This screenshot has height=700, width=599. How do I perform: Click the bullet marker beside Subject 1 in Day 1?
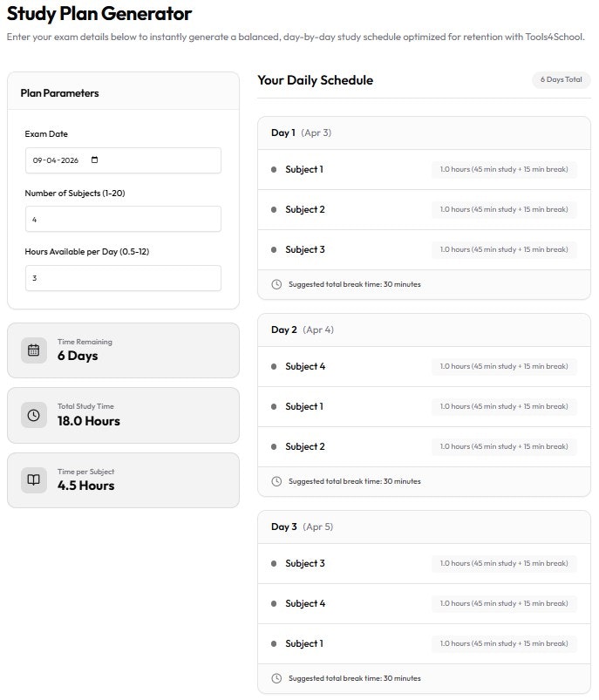(x=275, y=169)
